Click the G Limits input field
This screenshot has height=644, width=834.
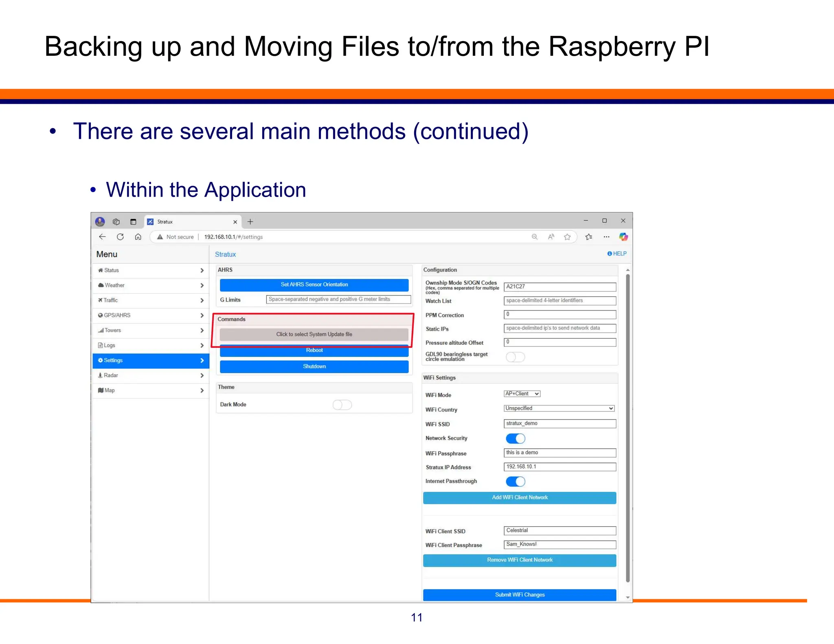338,299
